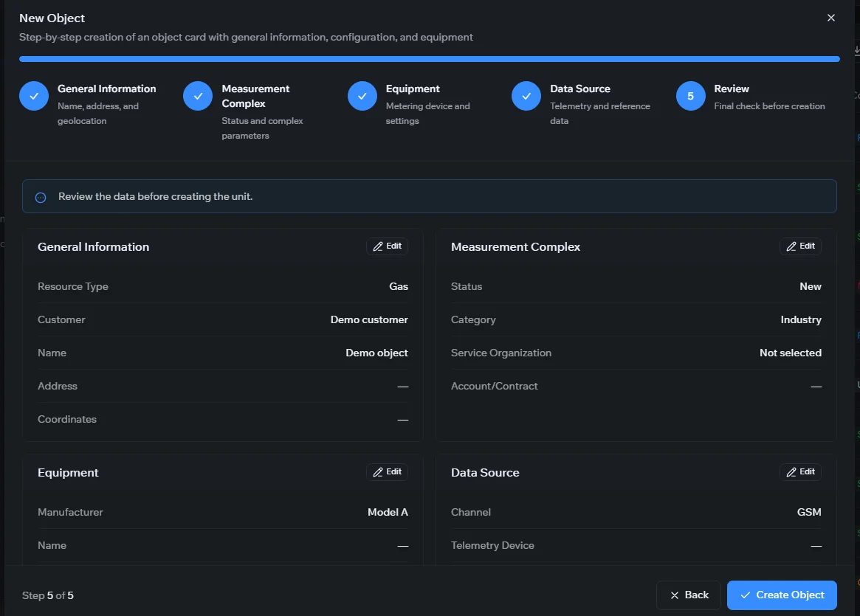Screen dimensions: 860x616
Task: Click the 'Account/Contract' label
Action: 494,387
